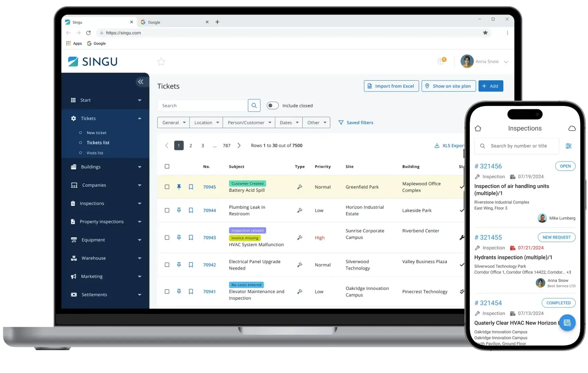Select checkbox for ticket 70943 row
Screen dimensions: 588x373
point(167,238)
